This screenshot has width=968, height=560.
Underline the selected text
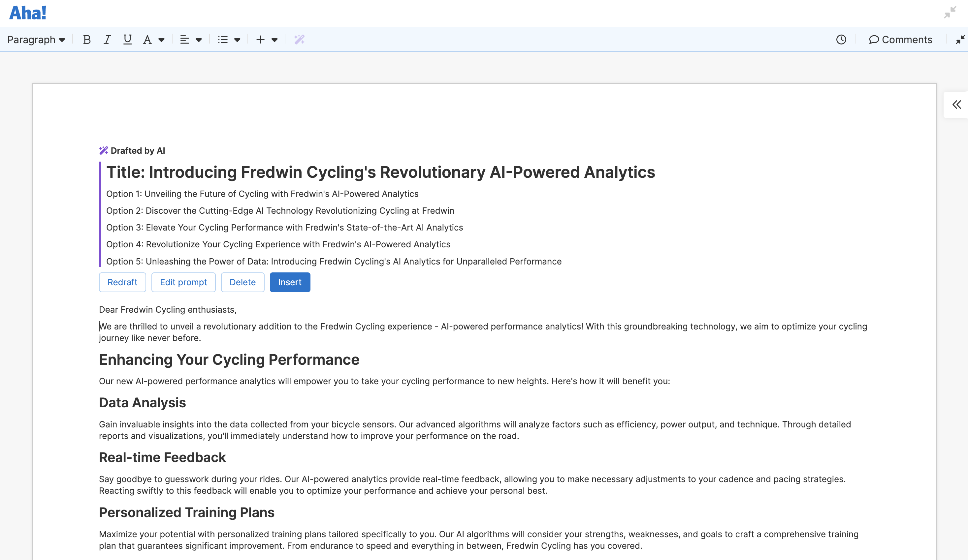point(127,39)
